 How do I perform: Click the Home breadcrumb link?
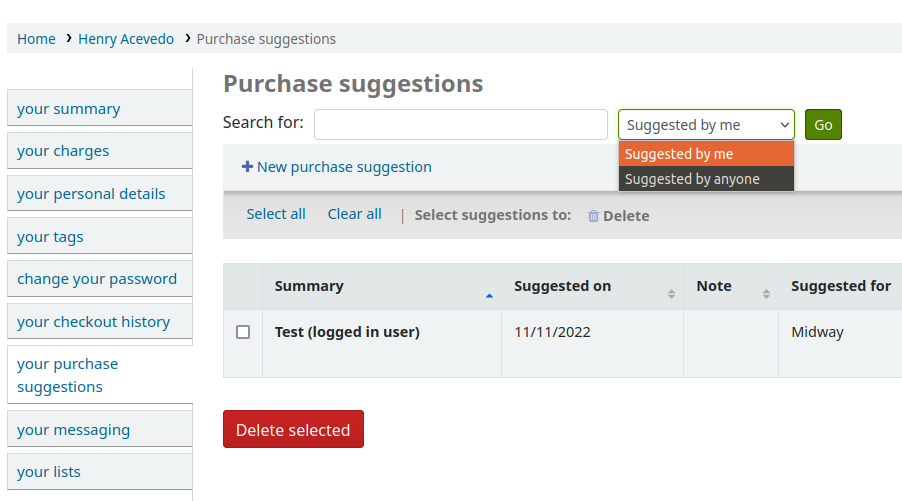[x=36, y=39]
